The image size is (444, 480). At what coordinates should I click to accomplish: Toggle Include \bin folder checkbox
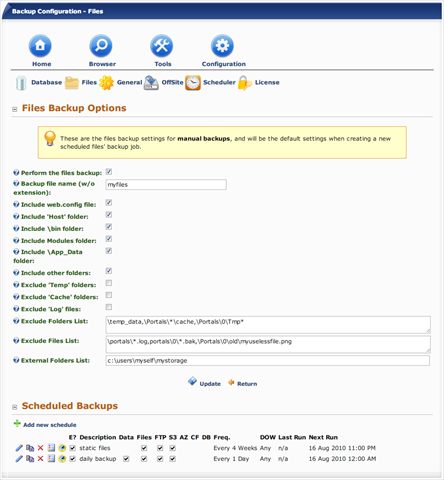(x=109, y=227)
